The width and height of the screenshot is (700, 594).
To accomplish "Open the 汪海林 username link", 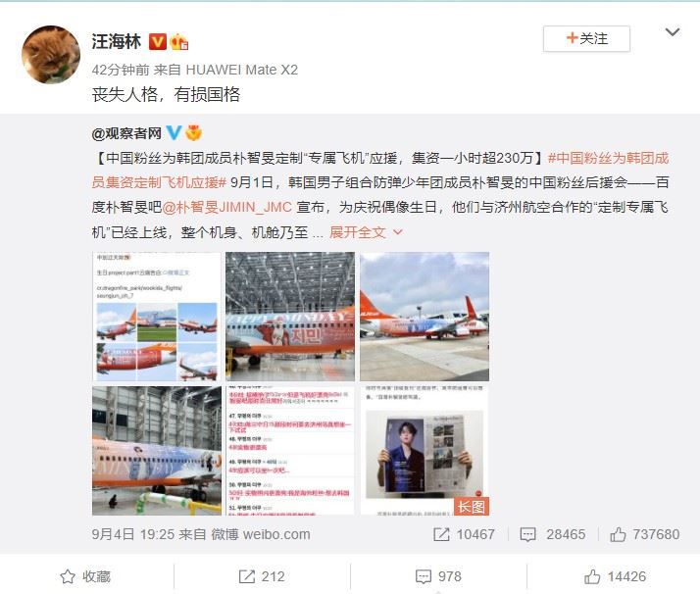I will tap(116, 41).
